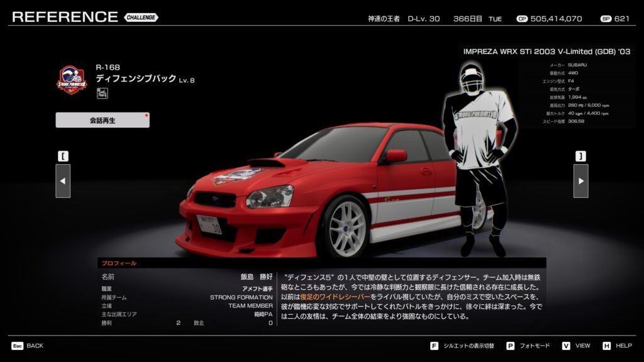644x362 pixels.
Task: Click the V key icon beside VIEW
Action: (566, 346)
